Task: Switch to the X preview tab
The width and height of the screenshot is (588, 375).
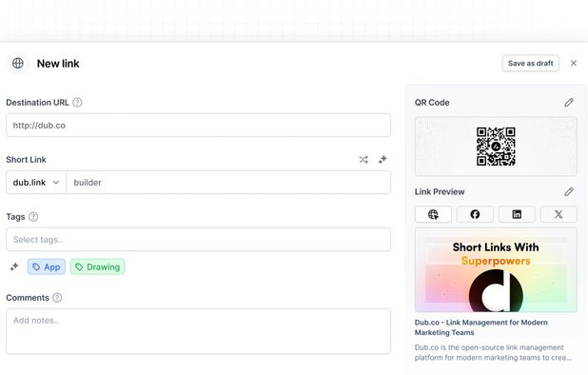Action: (x=559, y=214)
